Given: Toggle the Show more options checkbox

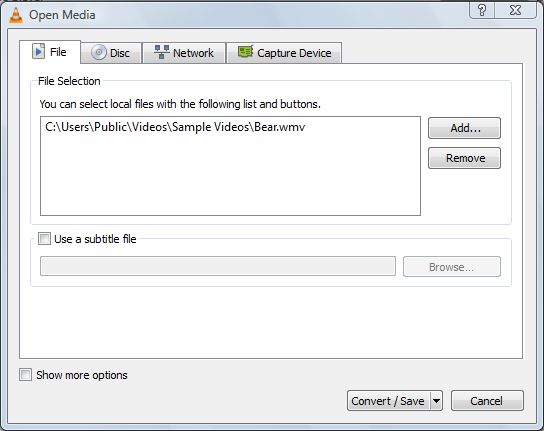Looking at the screenshot, I should (25, 375).
